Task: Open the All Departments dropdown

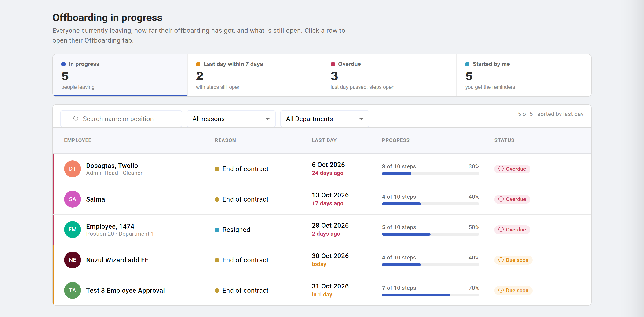Action: [325, 119]
